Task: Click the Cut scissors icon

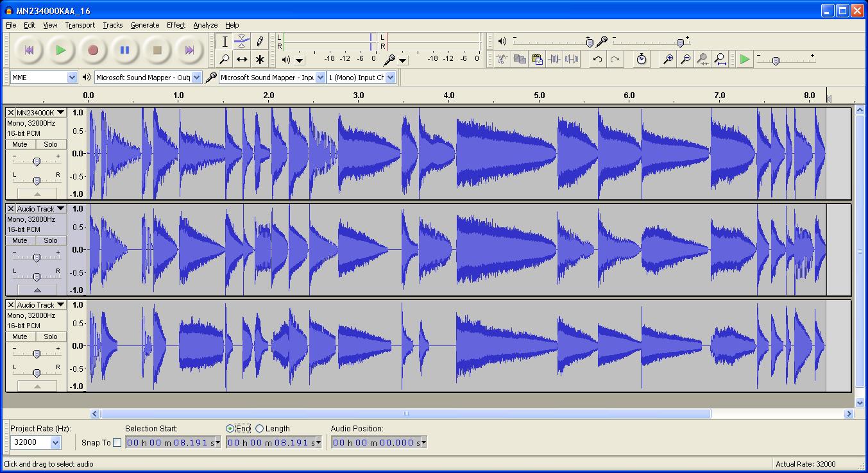Action: (x=502, y=59)
